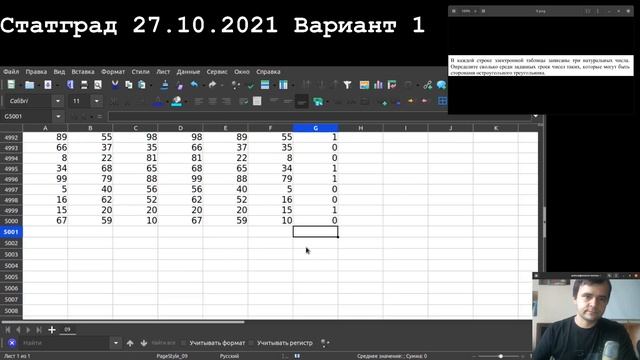Open the Формат menu
The height and width of the screenshot is (360, 640).
coord(113,71)
